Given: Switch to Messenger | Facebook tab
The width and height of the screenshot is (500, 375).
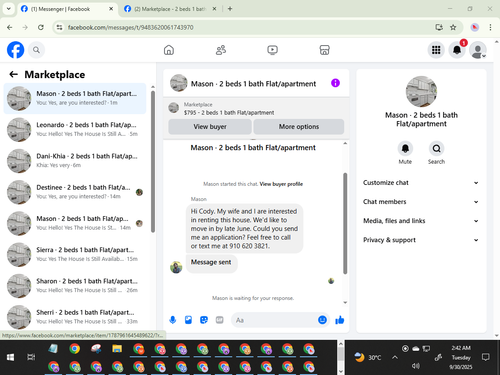Looking at the screenshot, I should 67,9.
